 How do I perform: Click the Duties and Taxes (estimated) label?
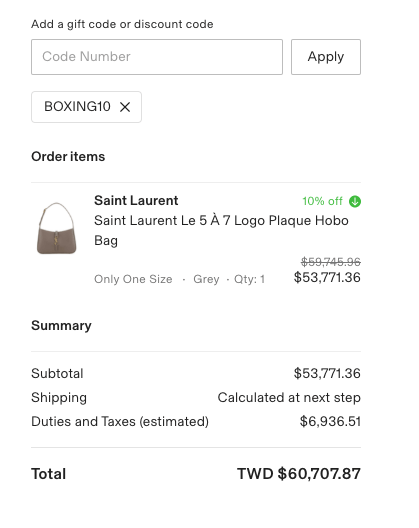120,422
